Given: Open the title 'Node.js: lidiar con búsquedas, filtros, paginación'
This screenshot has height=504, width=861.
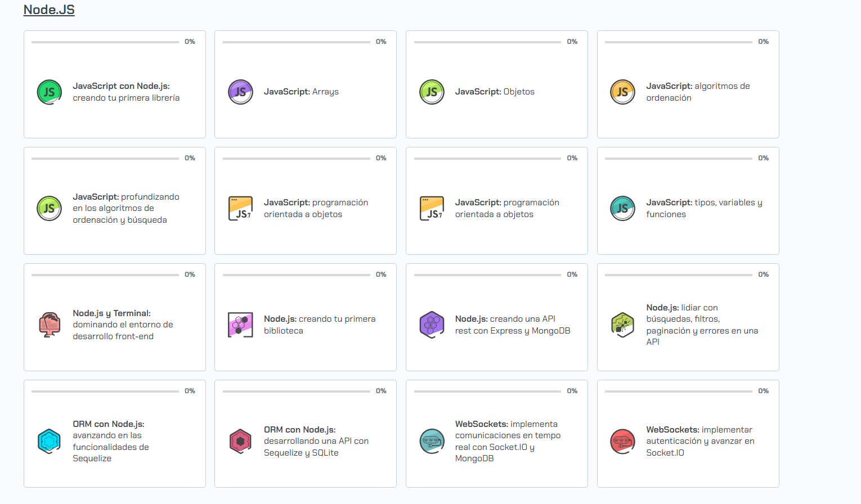Looking at the screenshot, I should point(702,325).
